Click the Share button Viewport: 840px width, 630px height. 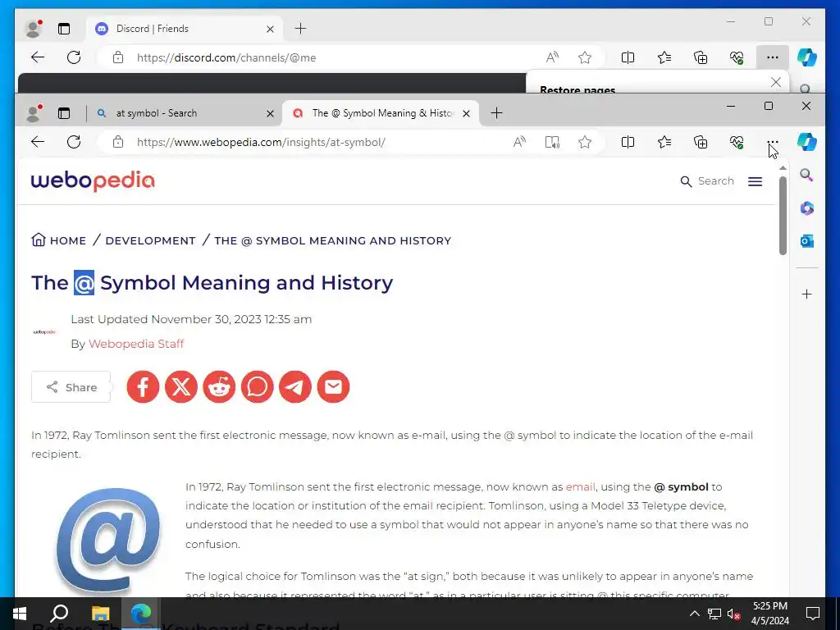click(71, 387)
